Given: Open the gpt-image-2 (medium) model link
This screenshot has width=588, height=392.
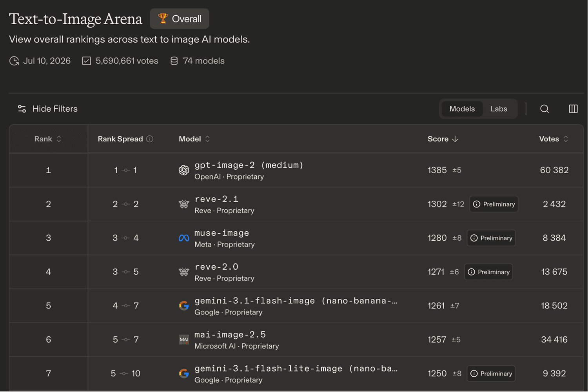Looking at the screenshot, I should point(249,165).
